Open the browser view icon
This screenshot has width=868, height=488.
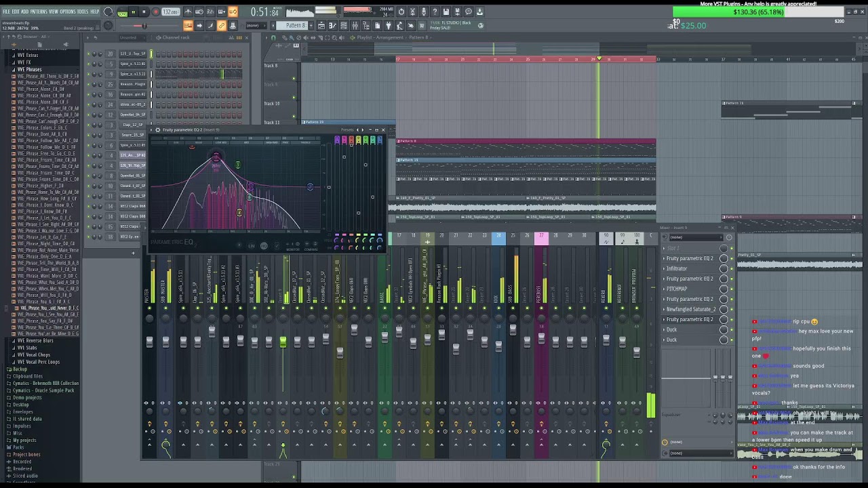tap(366, 26)
